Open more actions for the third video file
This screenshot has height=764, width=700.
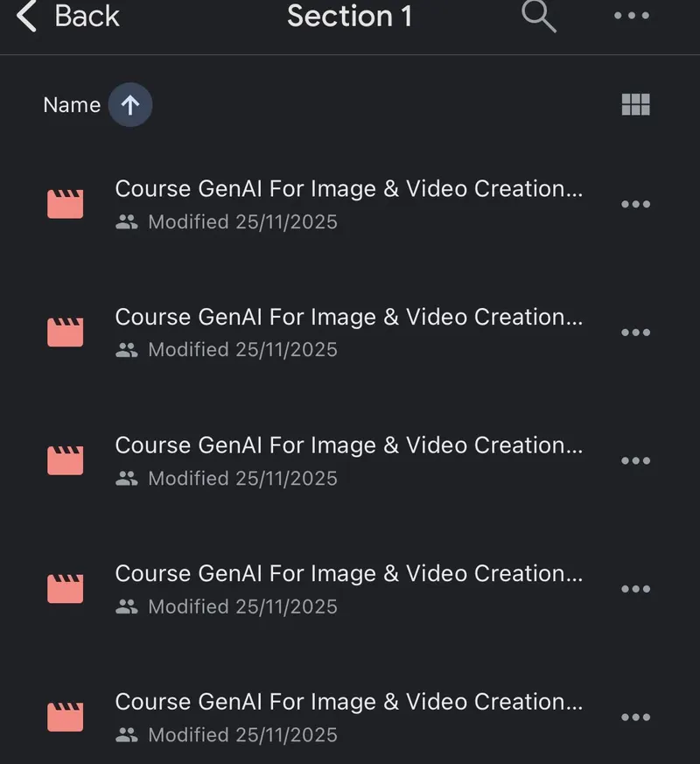tap(636, 460)
